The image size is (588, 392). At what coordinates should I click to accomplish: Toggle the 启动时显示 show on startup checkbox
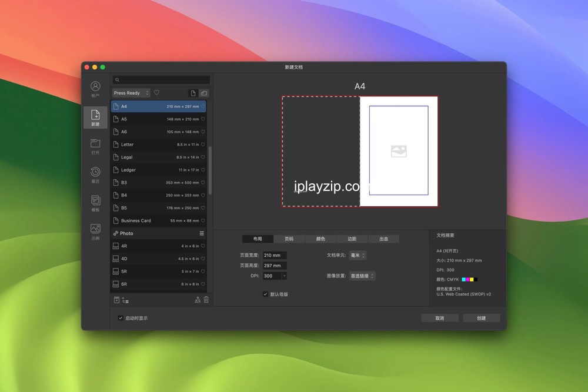(121, 318)
